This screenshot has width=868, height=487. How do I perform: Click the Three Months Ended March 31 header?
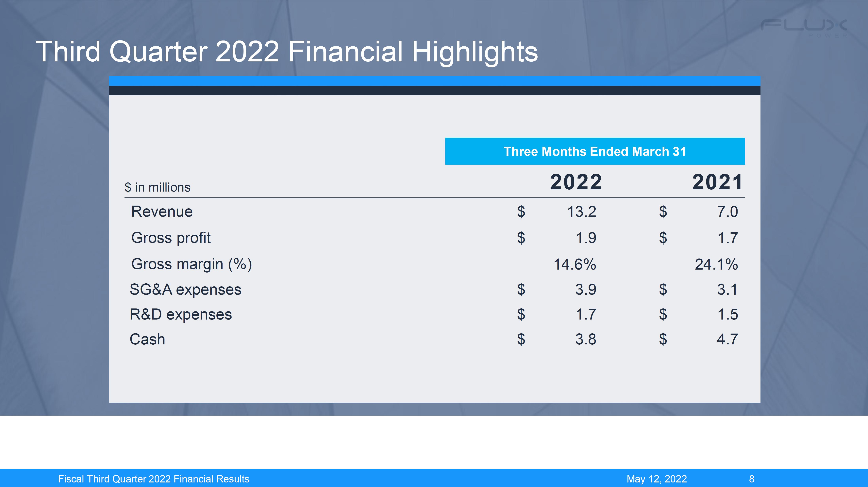595,151
